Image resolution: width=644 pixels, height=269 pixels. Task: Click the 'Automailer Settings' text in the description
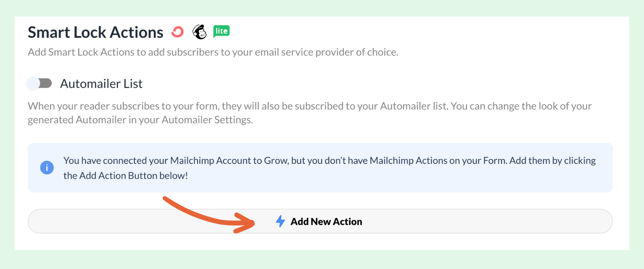pyautogui.click(x=206, y=120)
